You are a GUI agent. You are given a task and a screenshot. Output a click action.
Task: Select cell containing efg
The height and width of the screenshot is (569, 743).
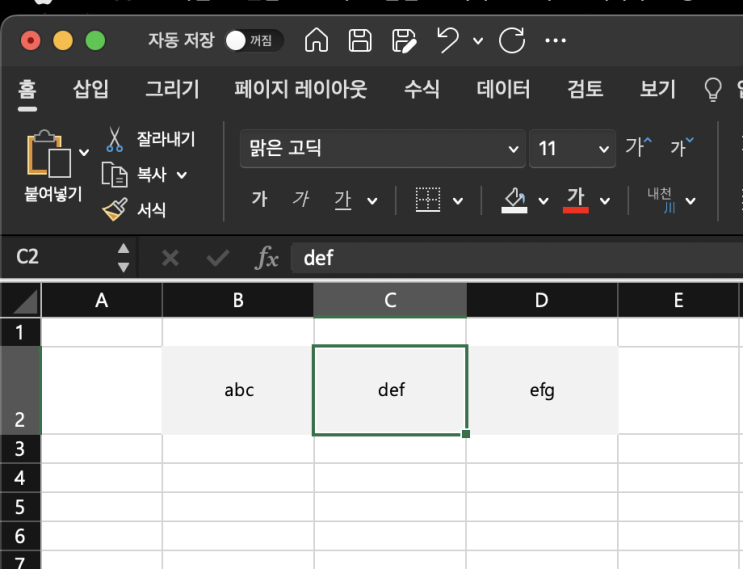coord(542,390)
